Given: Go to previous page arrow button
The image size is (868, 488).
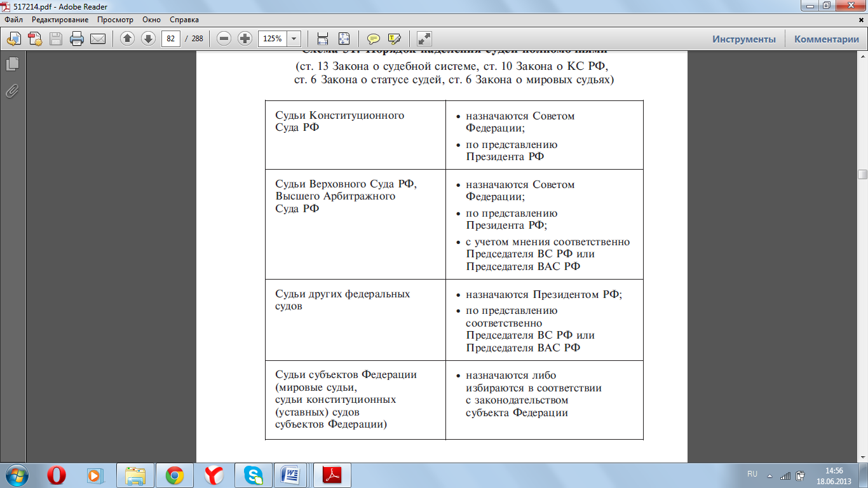Looking at the screenshot, I should coord(127,39).
